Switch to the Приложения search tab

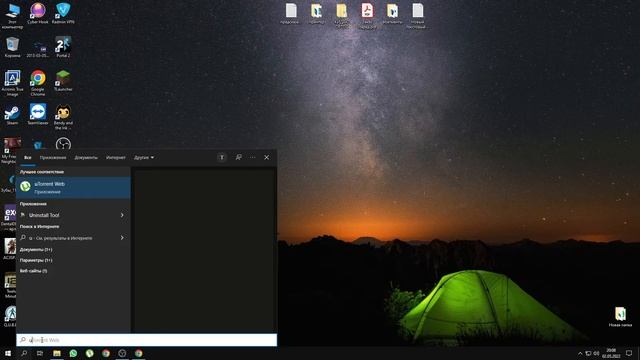[53, 157]
